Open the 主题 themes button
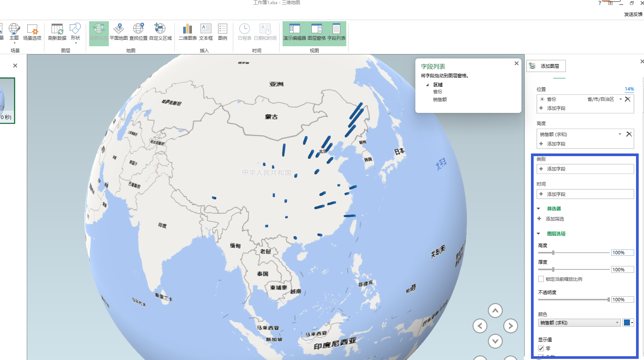644x360 pixels. [x=14, y=32]
